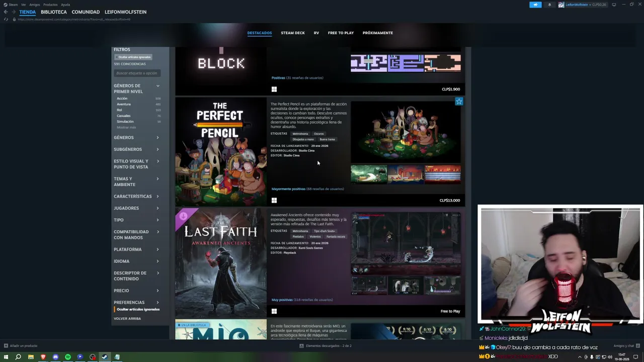Open the downloads icon in the bottom bar

point(301,346)
